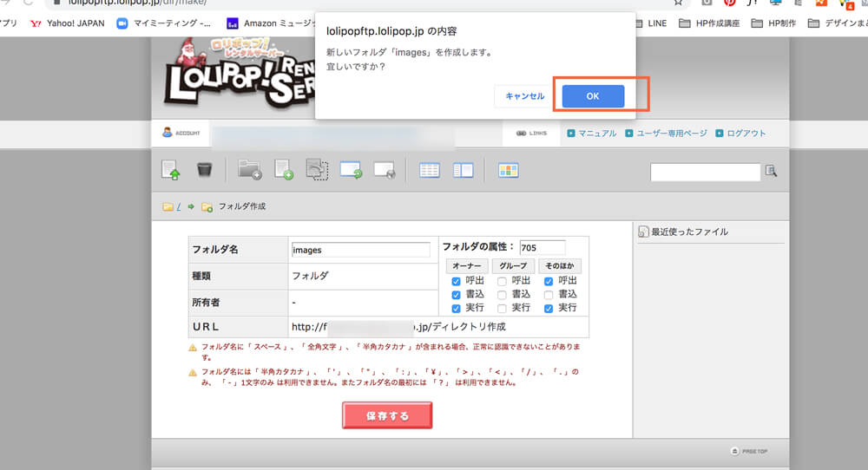Click the search magnifier icon

[x=771, y=171]
